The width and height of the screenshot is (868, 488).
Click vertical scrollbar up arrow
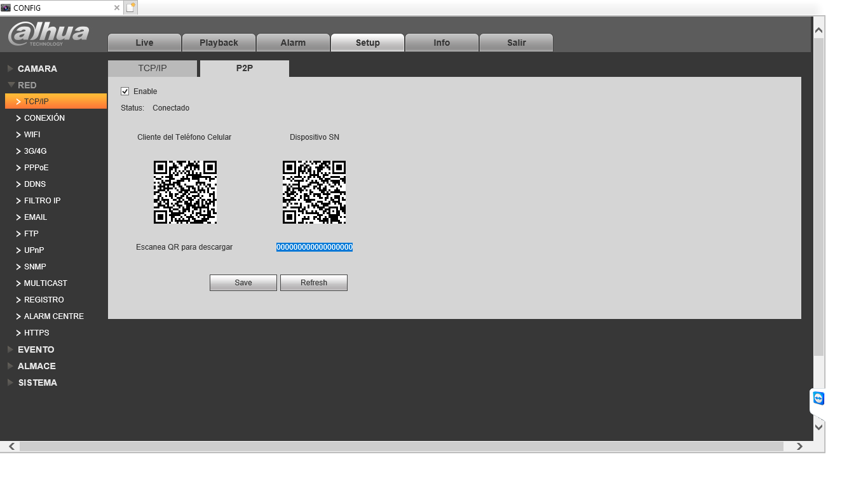coord(819,30)
